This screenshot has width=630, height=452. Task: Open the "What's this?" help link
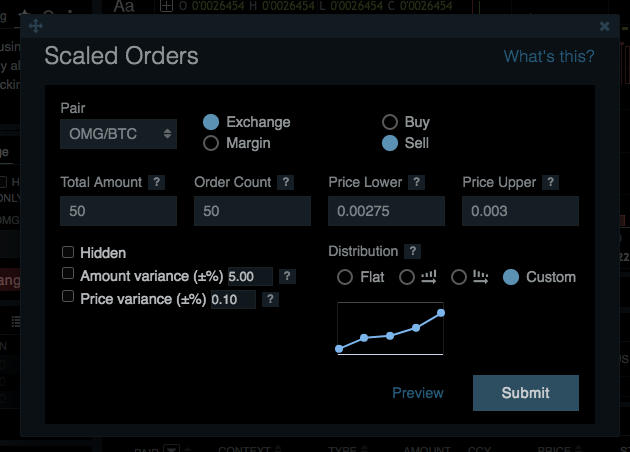coord(548,56)
